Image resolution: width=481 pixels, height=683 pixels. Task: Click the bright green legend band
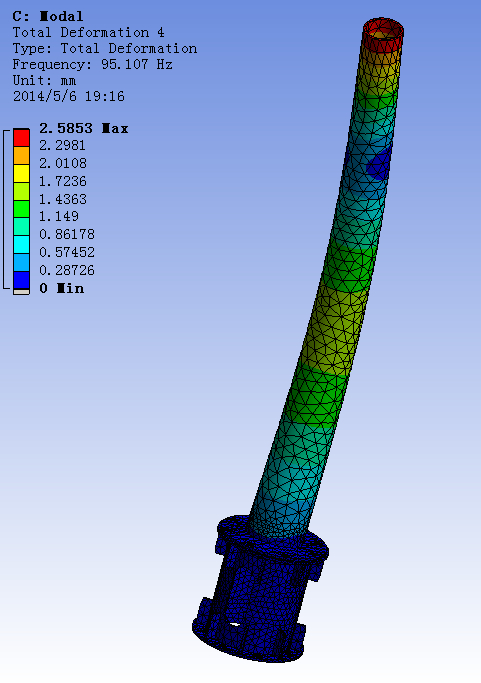coord(21,209)
